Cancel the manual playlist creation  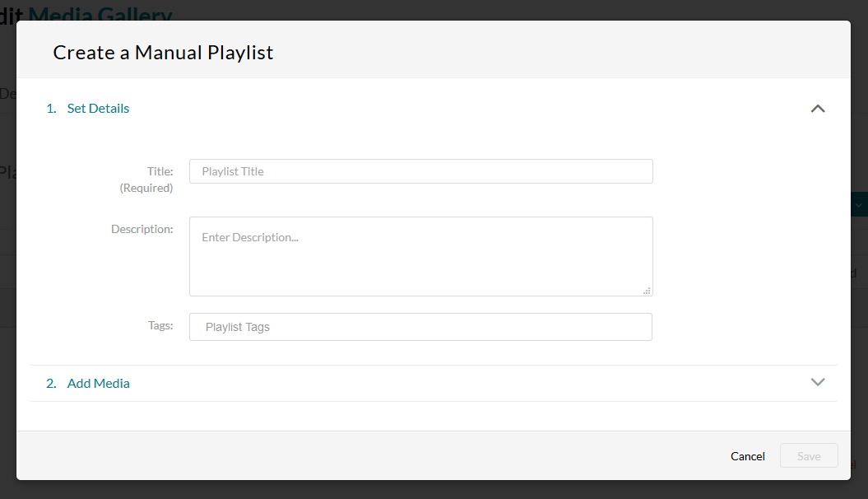pyautogui.click(x=747, y=456)
